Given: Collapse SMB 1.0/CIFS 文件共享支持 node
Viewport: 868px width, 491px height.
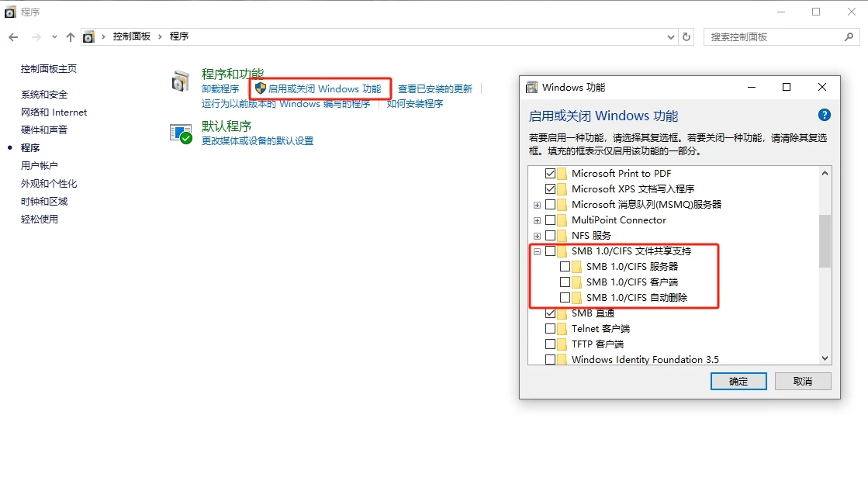Looking at the screenshot, I should tap(537, 251).
